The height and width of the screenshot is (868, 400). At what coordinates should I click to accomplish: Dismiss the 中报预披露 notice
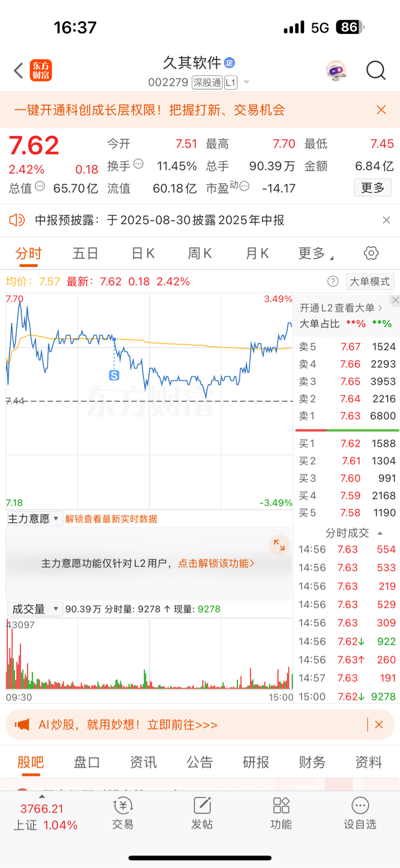coord(386,220)
